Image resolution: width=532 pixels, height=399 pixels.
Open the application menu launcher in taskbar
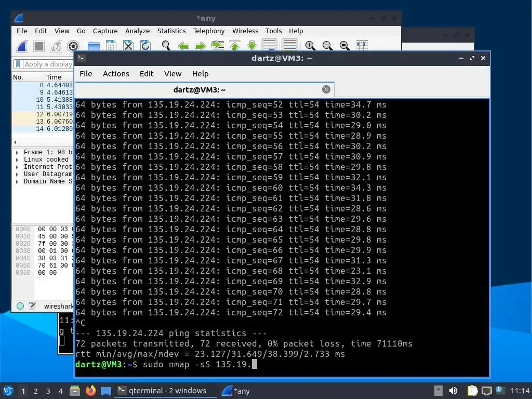coord(8,391)
